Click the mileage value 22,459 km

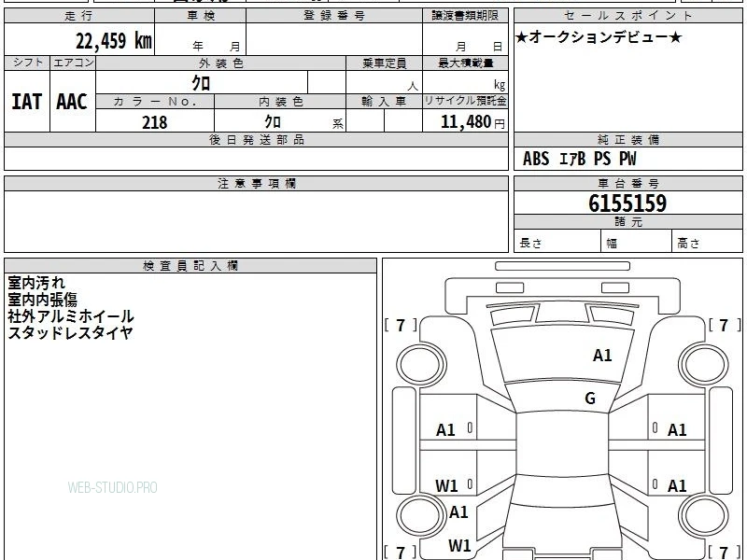click(x=113, y=40)
